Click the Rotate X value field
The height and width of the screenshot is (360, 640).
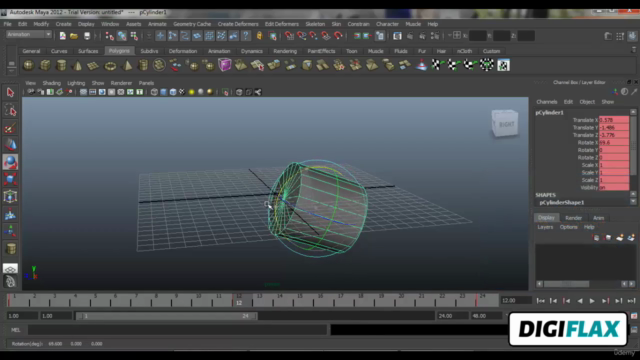613,142
